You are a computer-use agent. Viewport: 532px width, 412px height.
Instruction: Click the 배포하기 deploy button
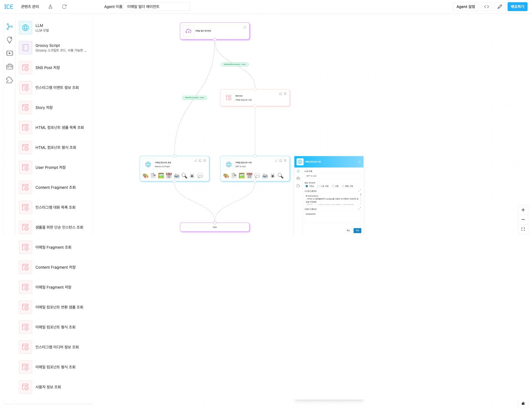pyautogui.click(x=517, y=7)
